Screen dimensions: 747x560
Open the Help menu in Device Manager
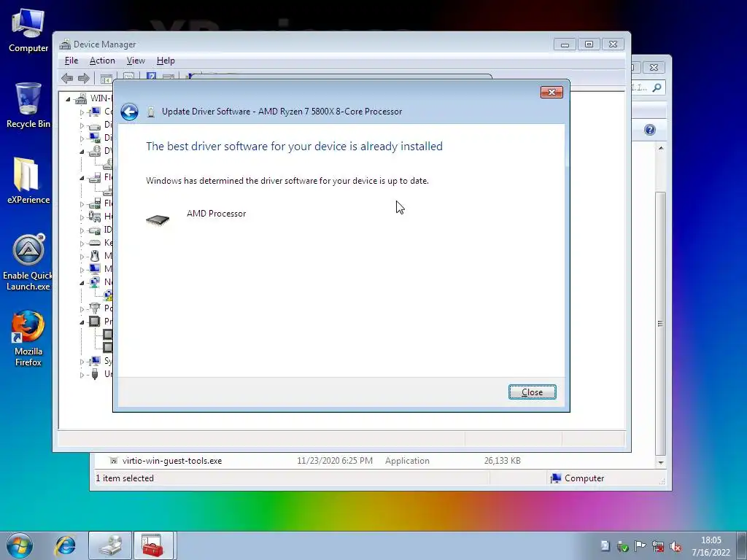[x=166, y=61]
